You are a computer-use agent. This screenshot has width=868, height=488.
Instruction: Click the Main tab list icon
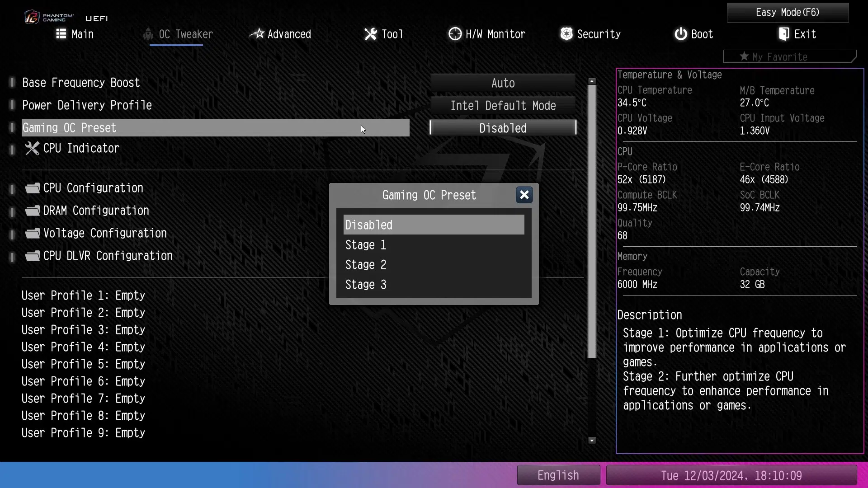point(61,34)
